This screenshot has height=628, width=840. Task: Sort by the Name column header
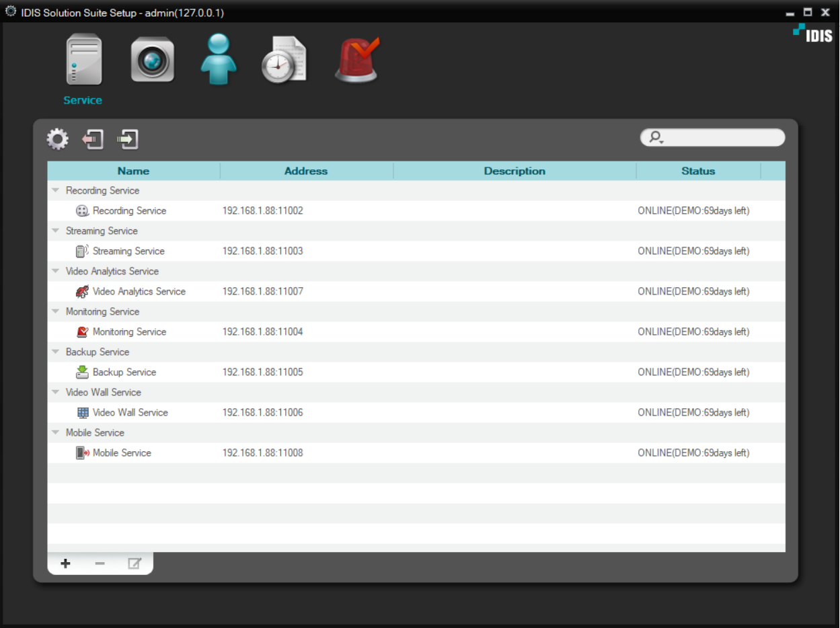[x=134, y=171]
